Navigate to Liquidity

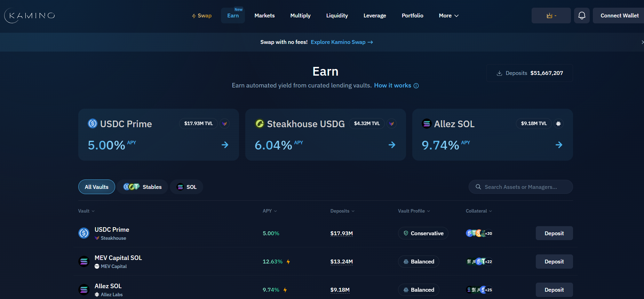[337, 16]
